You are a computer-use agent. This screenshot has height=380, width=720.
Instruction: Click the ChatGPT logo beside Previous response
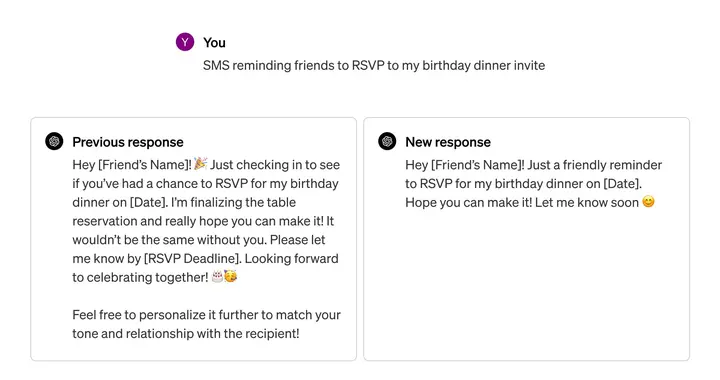[54, 141]
